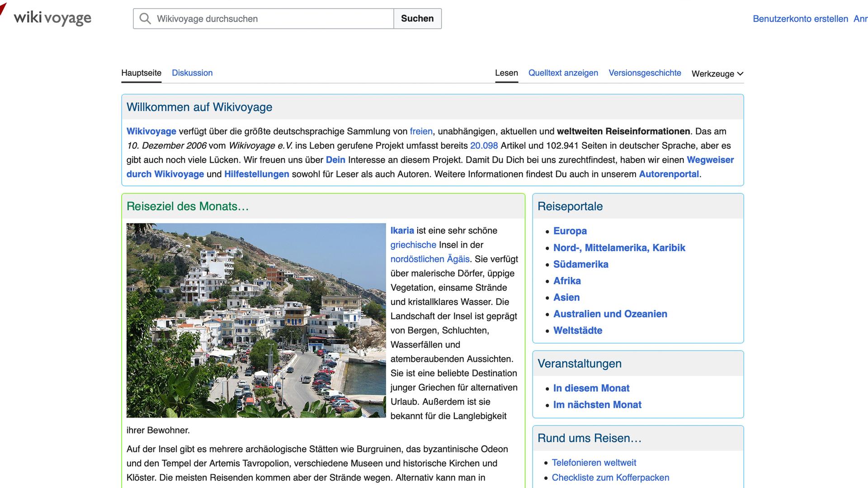
Task: Click Telefonieren weltweit link
Action: point(594,463)
